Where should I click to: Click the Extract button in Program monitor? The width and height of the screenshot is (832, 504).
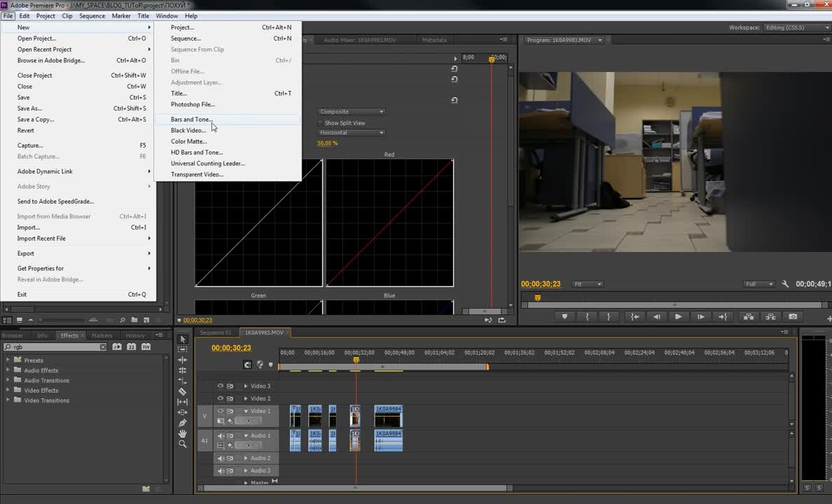point(770,316)
